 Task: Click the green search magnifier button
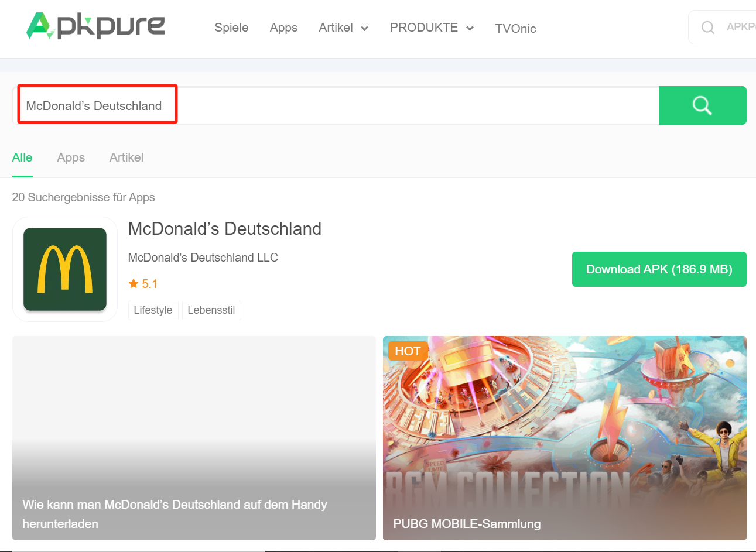click(702, 105)
